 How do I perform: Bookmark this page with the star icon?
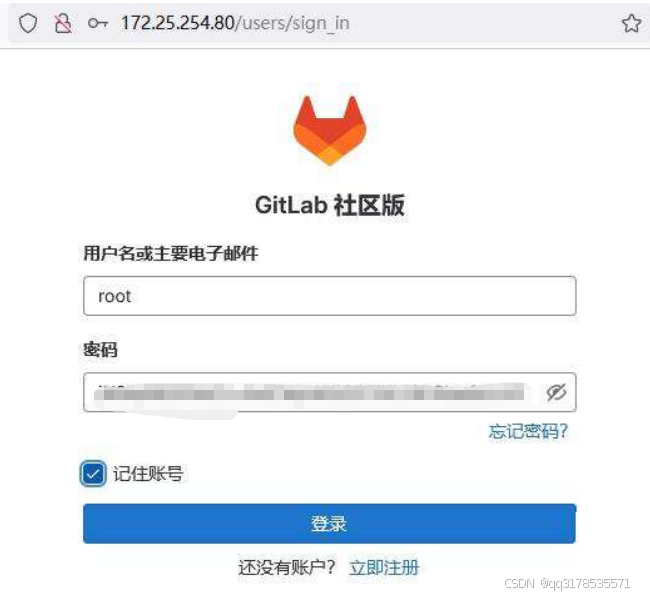[x=631, y=23]
